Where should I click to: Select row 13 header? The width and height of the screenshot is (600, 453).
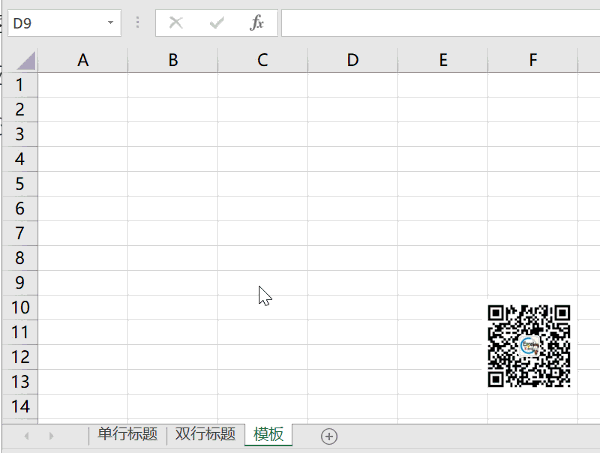point(20,382)
